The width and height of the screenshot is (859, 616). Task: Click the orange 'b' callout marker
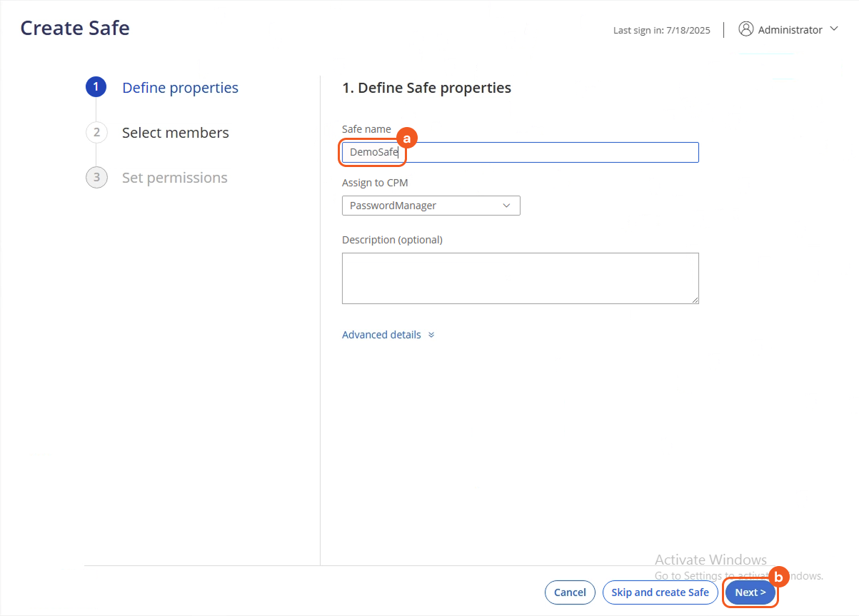[x=778, y=577]
